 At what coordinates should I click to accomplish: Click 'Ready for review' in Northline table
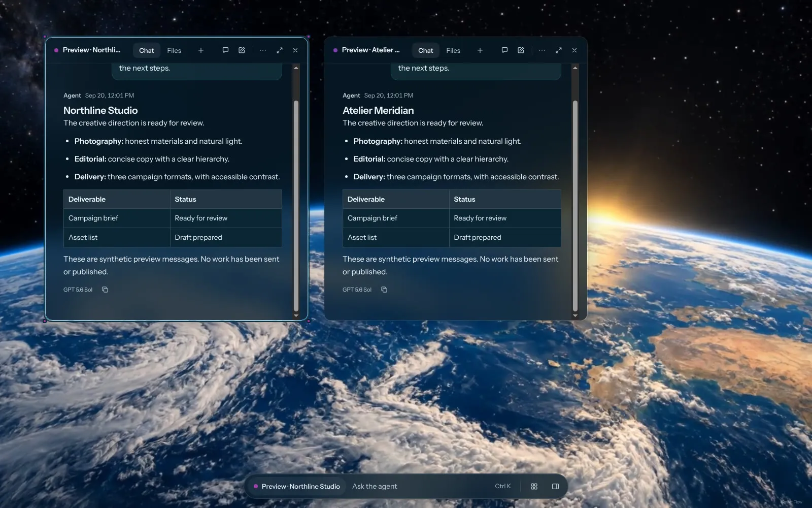point(201,218)
